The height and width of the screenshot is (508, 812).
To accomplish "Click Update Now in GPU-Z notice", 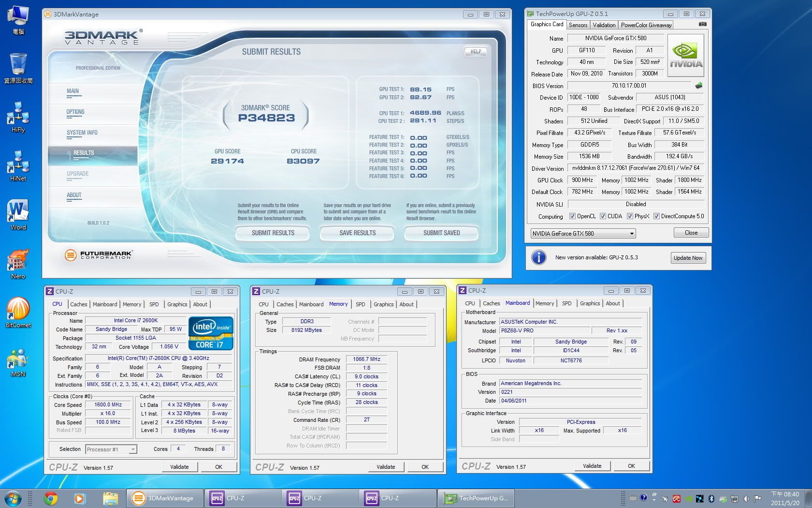I will point(688,258).
